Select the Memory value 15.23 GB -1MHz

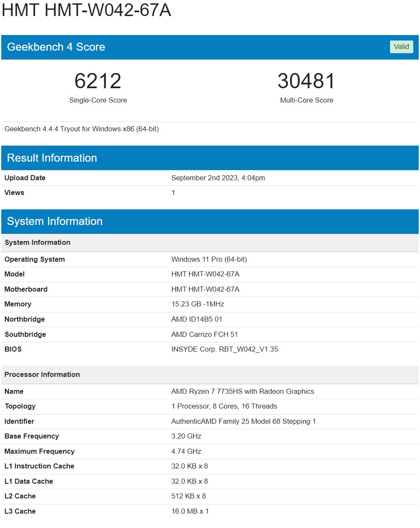(x=198, y=304)
